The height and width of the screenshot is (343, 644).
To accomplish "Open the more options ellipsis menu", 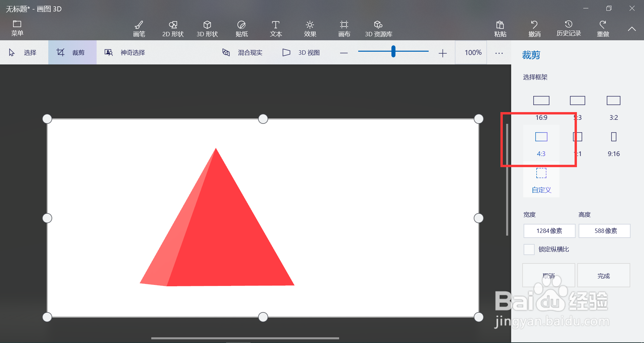I will coord(499,53).
